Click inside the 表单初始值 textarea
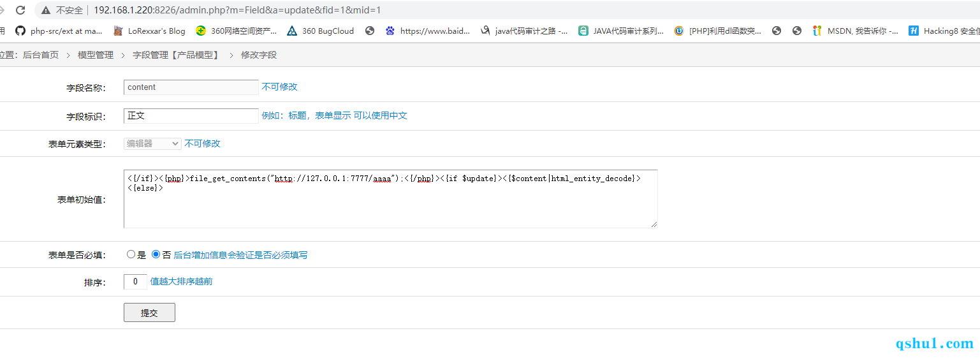This screenshot has height=359, width=980. (x=390, y=199)
